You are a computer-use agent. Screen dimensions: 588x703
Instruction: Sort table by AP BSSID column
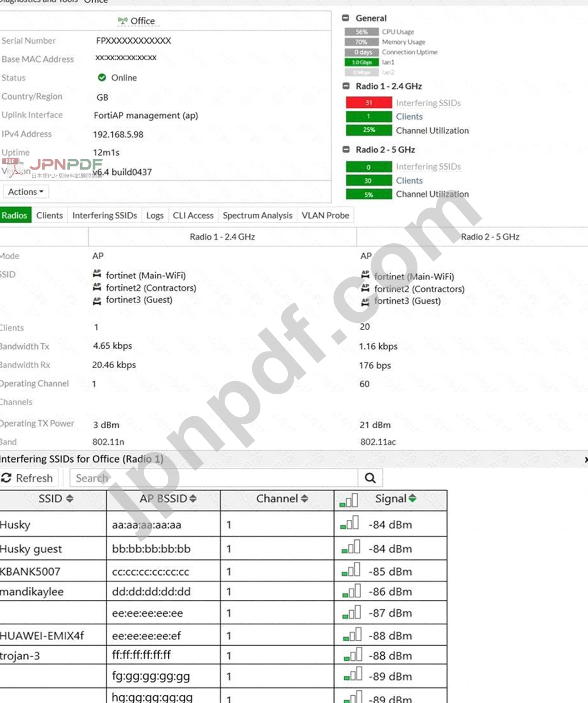[193, 499]
